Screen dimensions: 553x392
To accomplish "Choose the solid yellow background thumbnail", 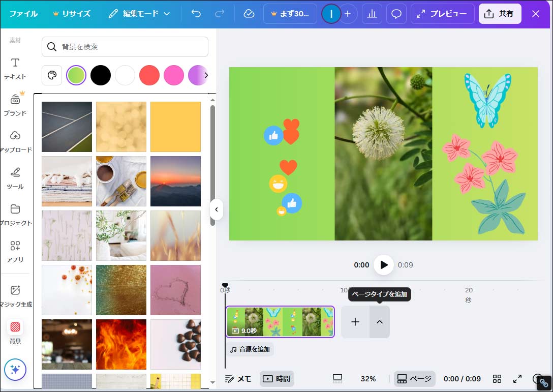I will tap(175, 127).
